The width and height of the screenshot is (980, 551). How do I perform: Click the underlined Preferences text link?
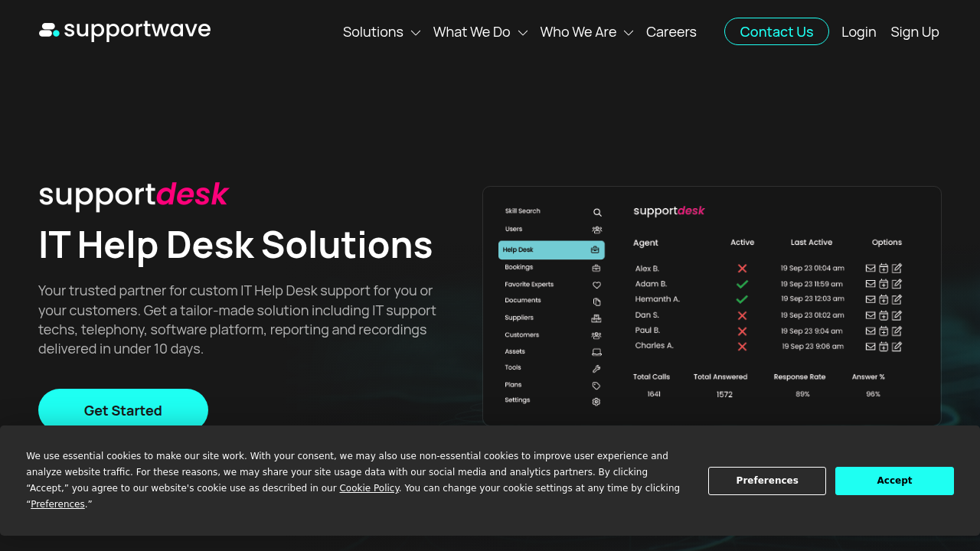pos(57,504)
